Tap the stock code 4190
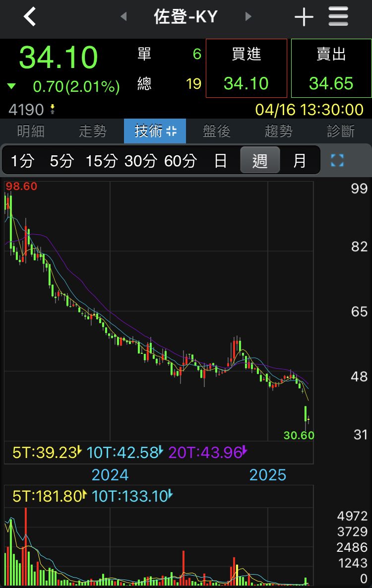The width and height of the screenshot is (372, 588). click(x=26, y=110)
